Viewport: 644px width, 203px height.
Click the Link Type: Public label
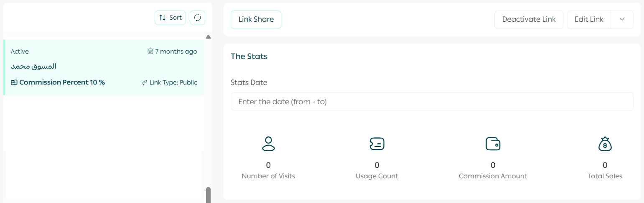pos(173,82)
